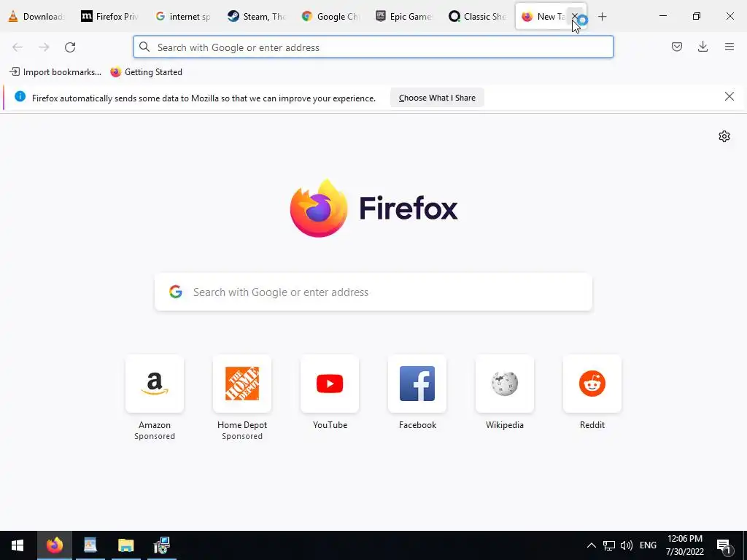Click the ENG language indicator
The image size is (747, 560).
[648, 545]
